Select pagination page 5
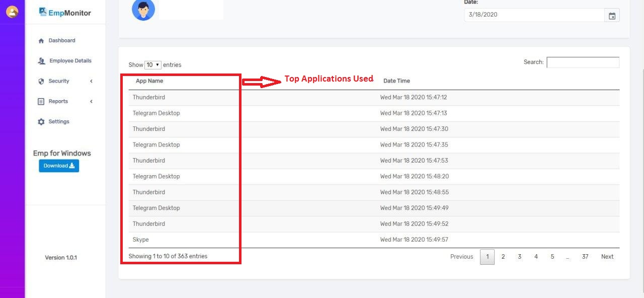644x298 pixels. pyautogui.click(x=552, y=257)
